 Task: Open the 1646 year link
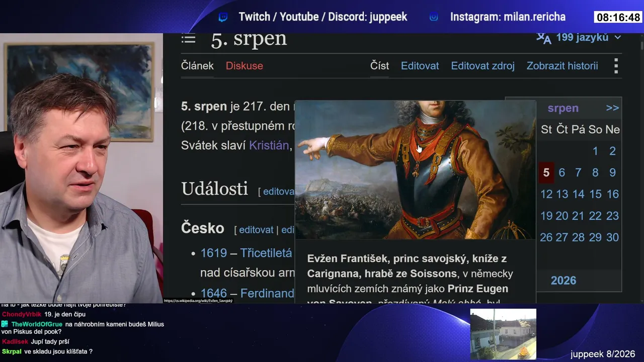(x=214, y=293)
